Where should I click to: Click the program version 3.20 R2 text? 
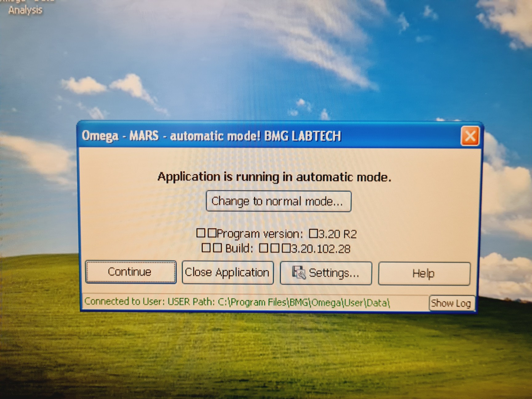(276, 234)
